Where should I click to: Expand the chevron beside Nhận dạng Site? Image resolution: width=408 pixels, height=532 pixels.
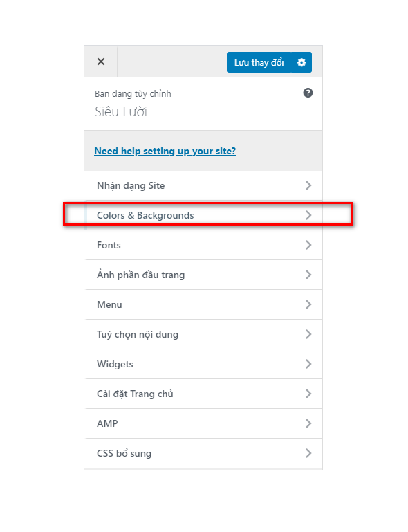tap(308, 185)
